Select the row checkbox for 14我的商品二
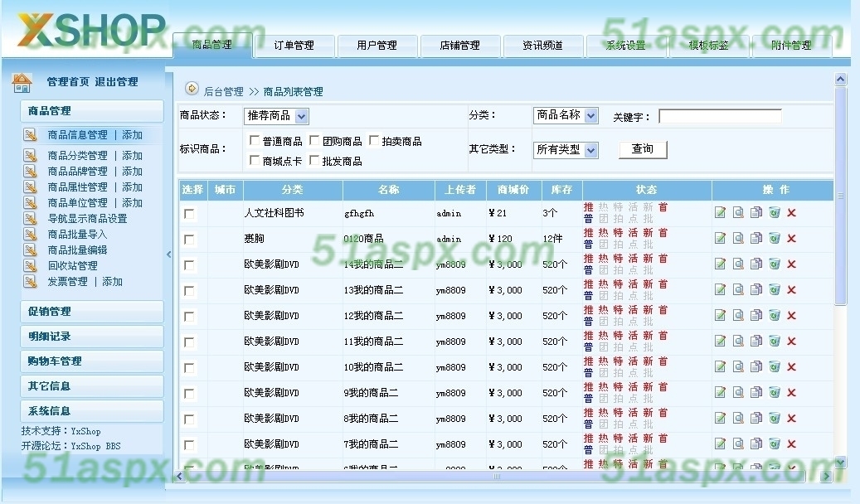This screenshot has width=860, height=504. 189,265
